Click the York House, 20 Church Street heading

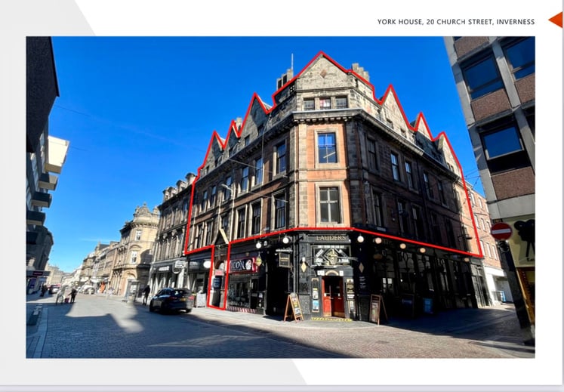pyautogui.click(x=455, y=22)
